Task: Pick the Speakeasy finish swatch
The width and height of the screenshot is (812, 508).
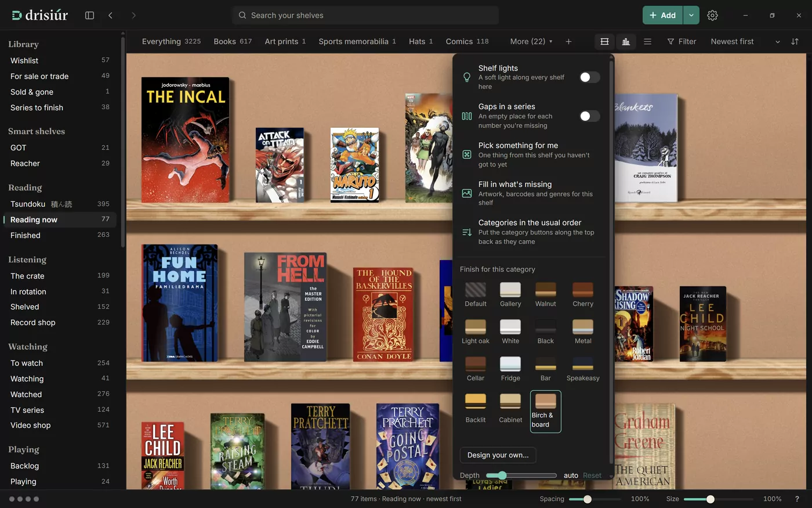Action: (x=583, y=369)
